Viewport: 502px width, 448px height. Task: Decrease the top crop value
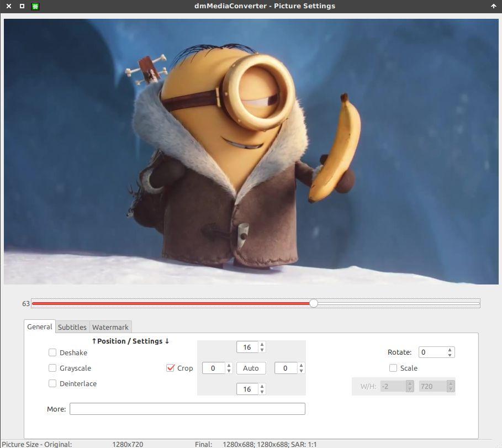(262, 350)
